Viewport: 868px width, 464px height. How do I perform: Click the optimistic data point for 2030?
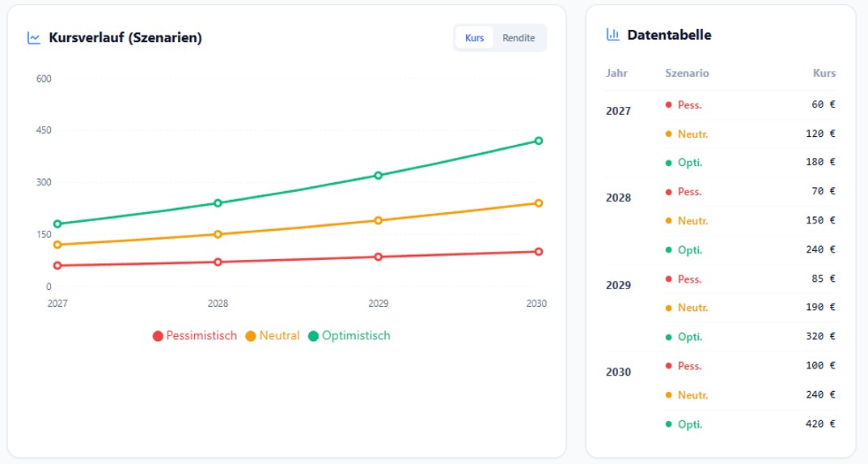pyautogui.click(x=539, y=141)
